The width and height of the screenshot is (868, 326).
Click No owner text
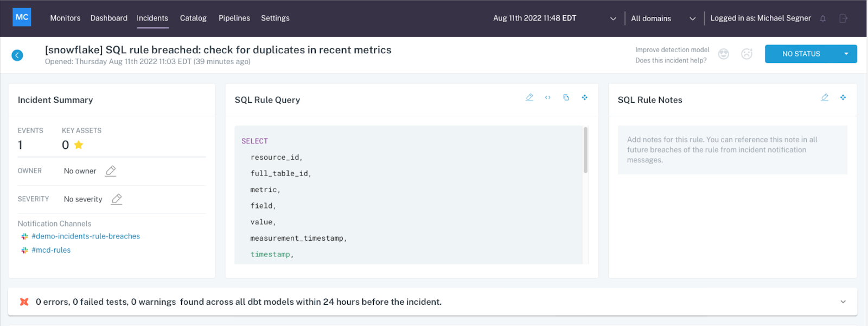click(80, 171)
